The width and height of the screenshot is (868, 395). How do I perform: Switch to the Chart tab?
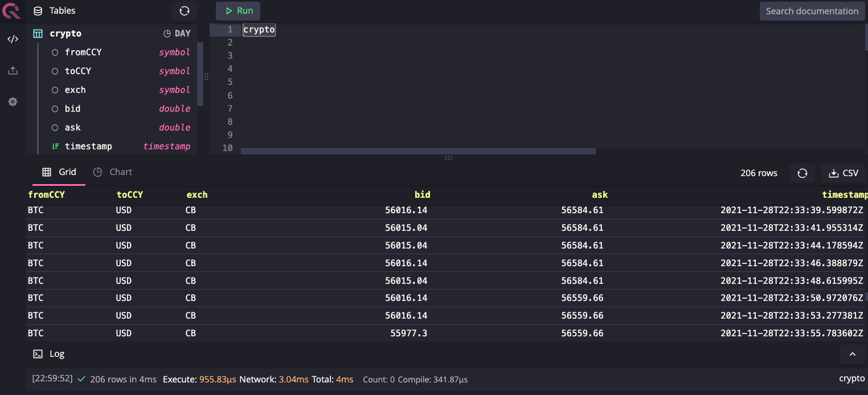coord(113,172)
